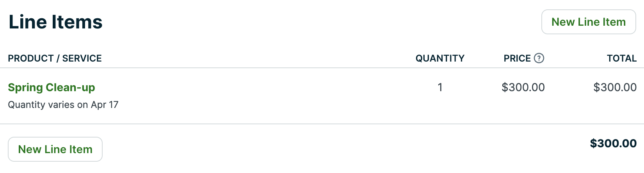Click the word "SERVICE" in the column header
644x173 pixels.
[82, 58]
